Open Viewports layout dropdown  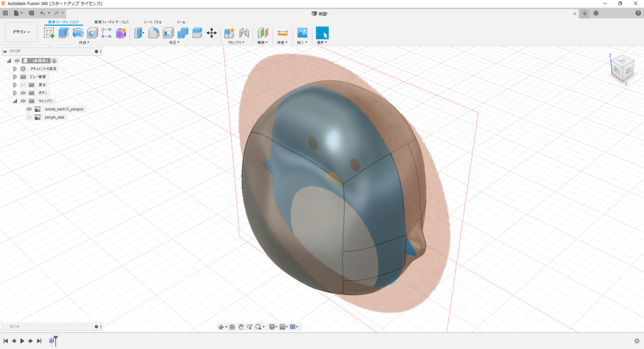tap(294, 326)
